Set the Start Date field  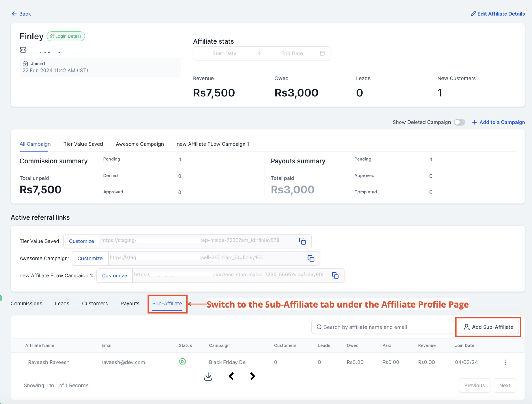tap(224, 53)
